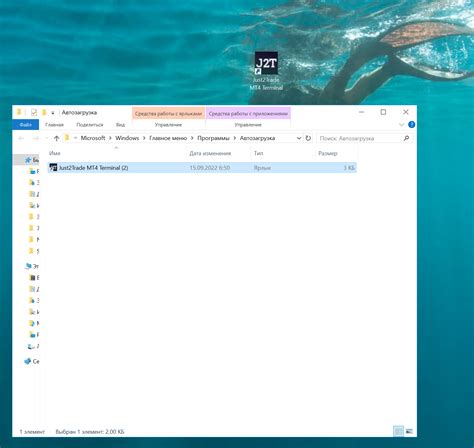Screen dimensions: 474x448
Task: Select Just2Trade MT4 Terminal (2) file
Action: pyautogui.click(x=202, y=167)
